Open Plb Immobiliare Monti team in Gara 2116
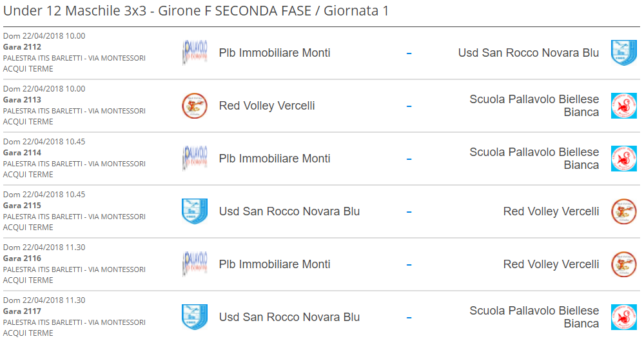Image resolution: width=644 pixels, height=341 pixels. coord(275,264)
